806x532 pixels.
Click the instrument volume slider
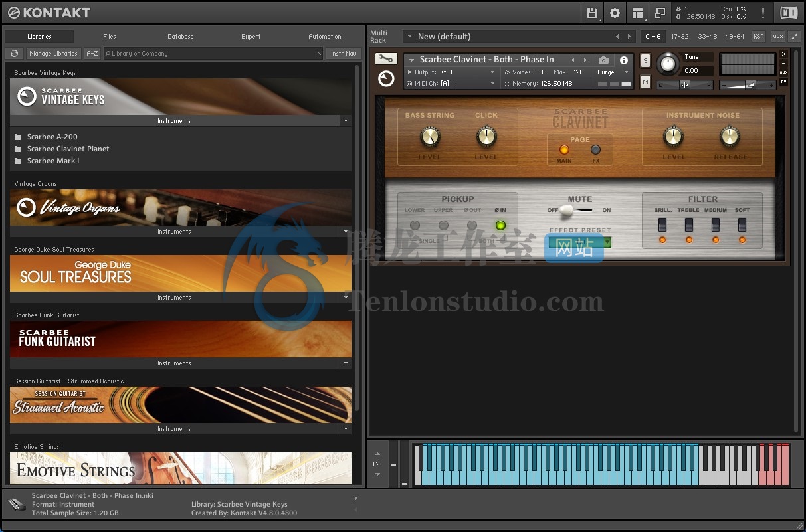748,84
